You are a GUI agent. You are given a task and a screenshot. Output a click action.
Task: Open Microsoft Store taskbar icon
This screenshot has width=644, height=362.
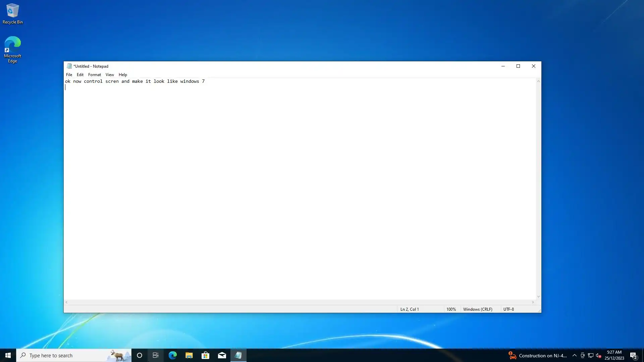(x=205, y=355)
